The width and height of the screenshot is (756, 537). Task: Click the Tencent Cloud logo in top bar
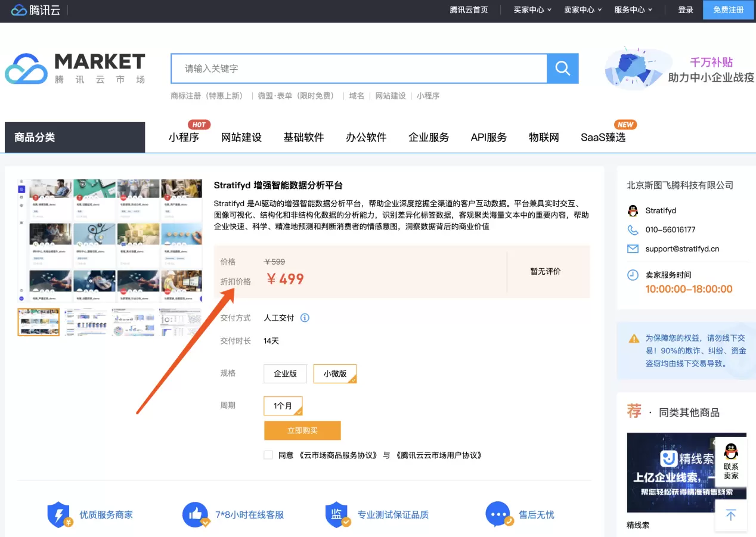pyautogui.click(x=36, y=10)
